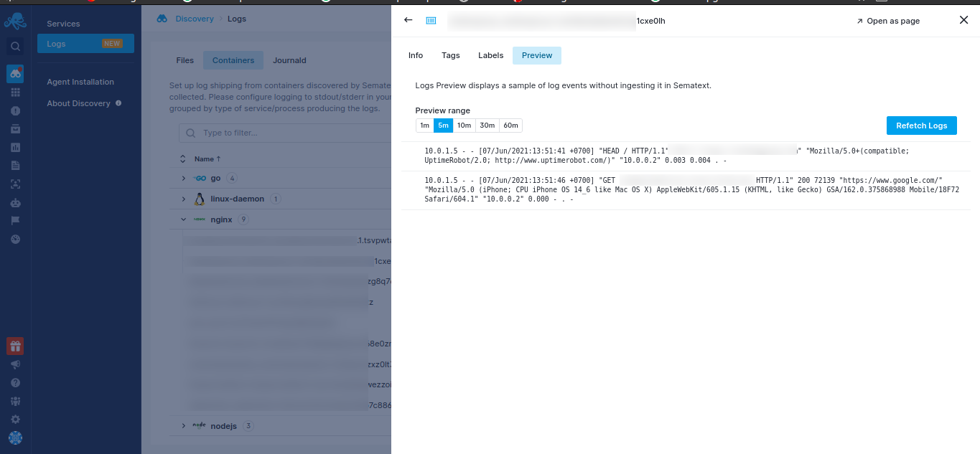Screen dimensions: 980x454
Task: Open Services in the Discovery menu
Action: 63,24
